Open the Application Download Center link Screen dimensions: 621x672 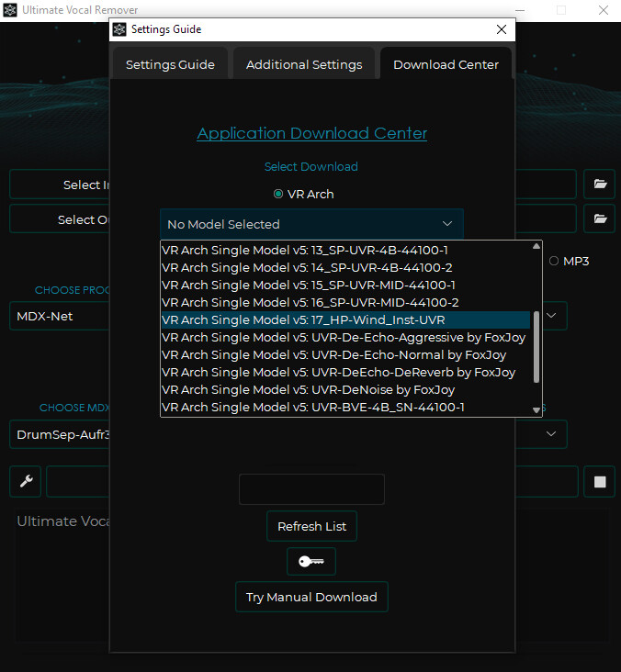click(311, 133)
